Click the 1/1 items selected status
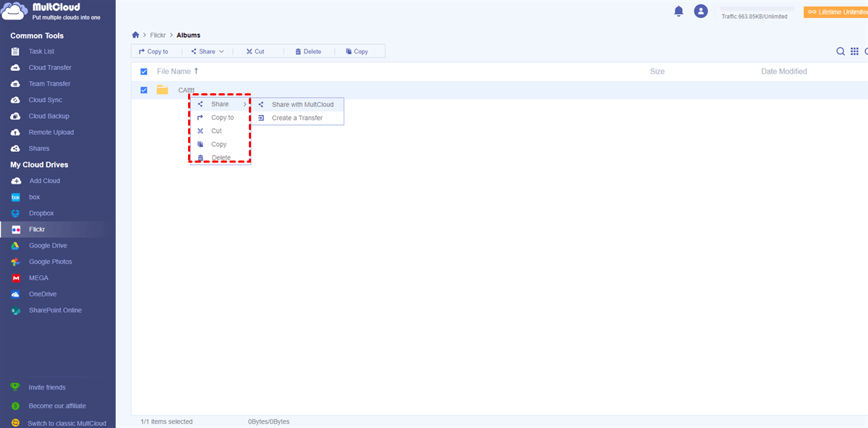 pyautogui.click(x=166, y=421)
